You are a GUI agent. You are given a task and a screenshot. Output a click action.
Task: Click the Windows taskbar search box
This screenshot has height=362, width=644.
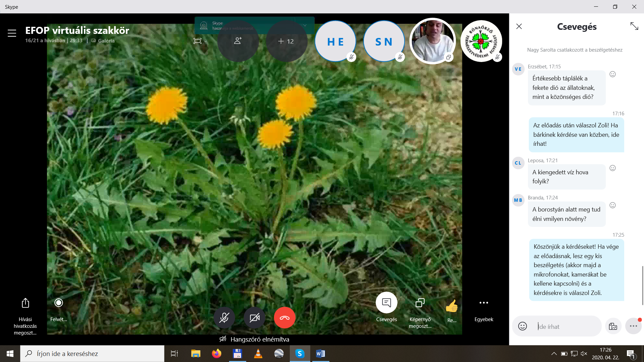coord(92,354)
